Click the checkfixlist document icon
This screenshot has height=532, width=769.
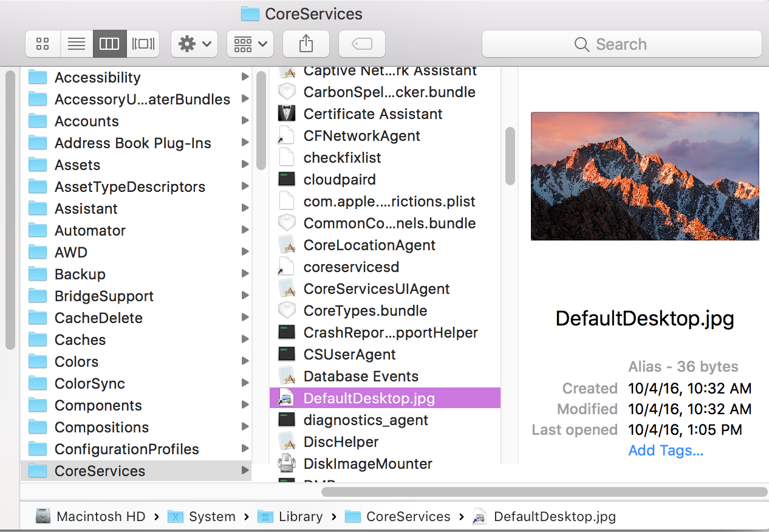[286, 157]
